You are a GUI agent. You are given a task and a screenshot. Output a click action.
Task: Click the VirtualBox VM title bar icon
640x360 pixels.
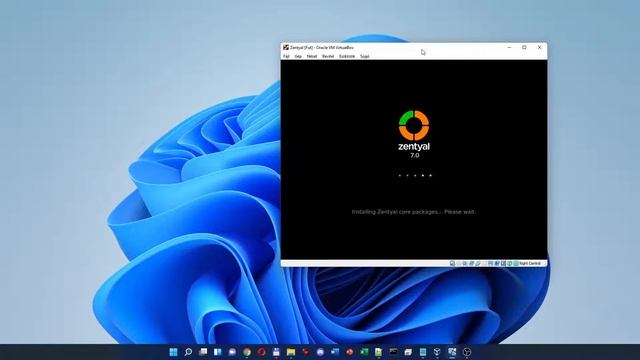[x=286, y=47]
